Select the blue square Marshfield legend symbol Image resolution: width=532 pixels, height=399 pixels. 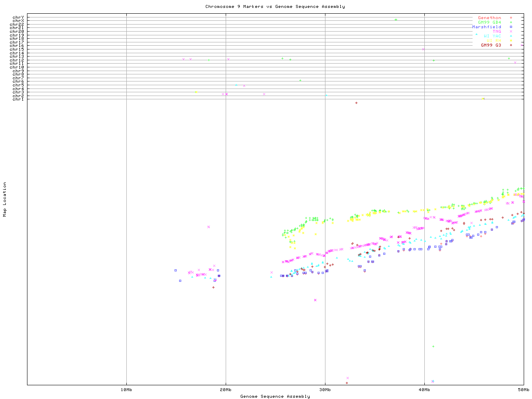[x=511, y=27]
